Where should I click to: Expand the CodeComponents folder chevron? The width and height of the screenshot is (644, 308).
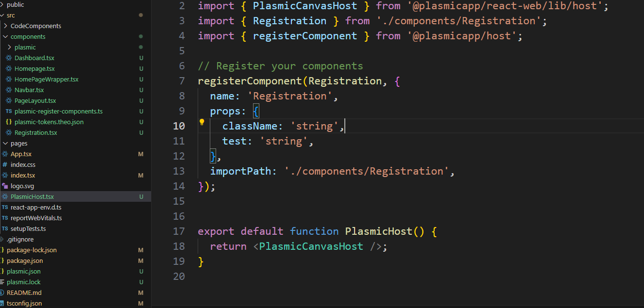point(6,26)
